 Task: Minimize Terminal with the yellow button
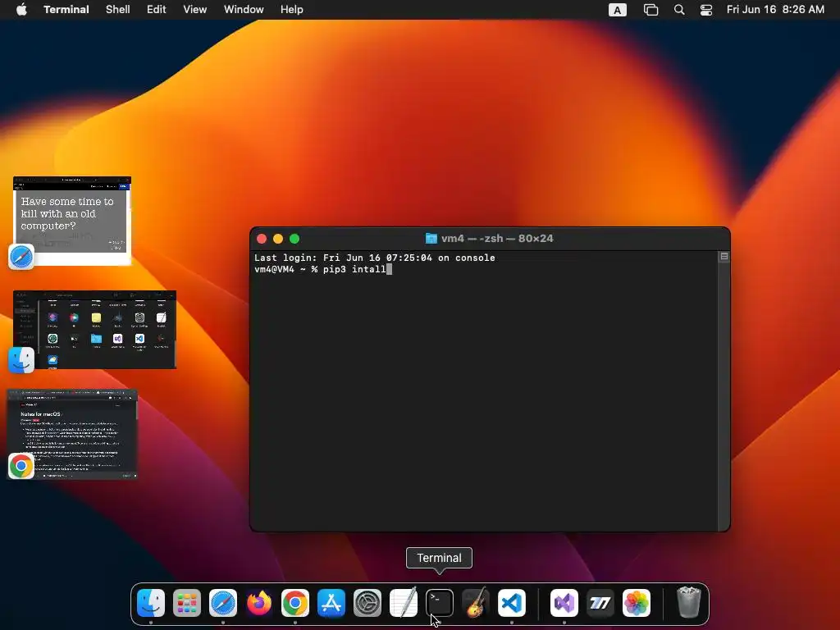tap(278, 239)
